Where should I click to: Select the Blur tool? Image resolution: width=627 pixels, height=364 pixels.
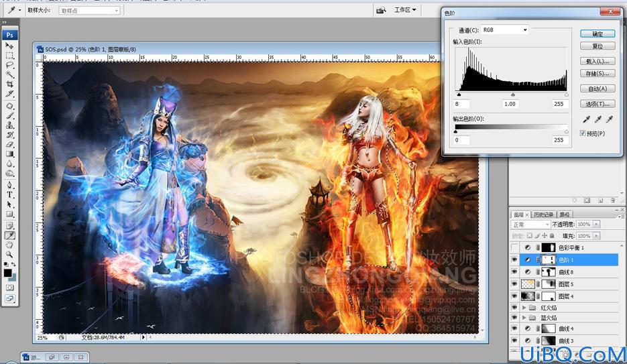point(9,164)
